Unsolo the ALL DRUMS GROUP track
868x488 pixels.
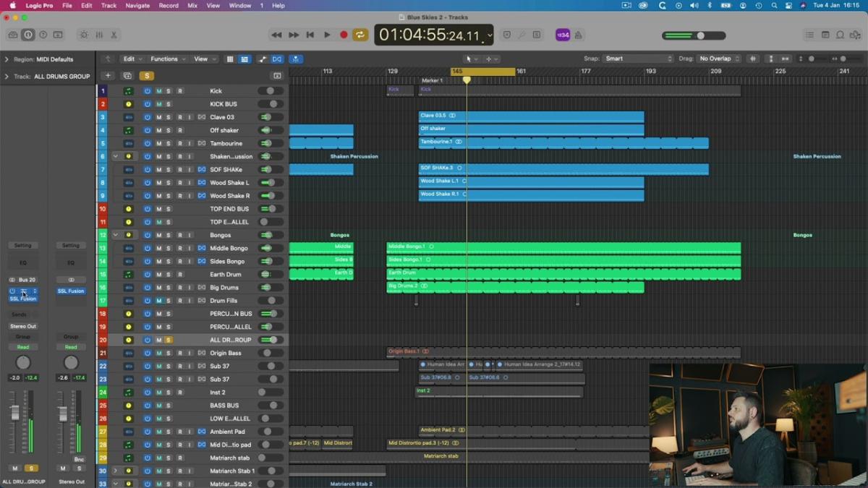169,340
